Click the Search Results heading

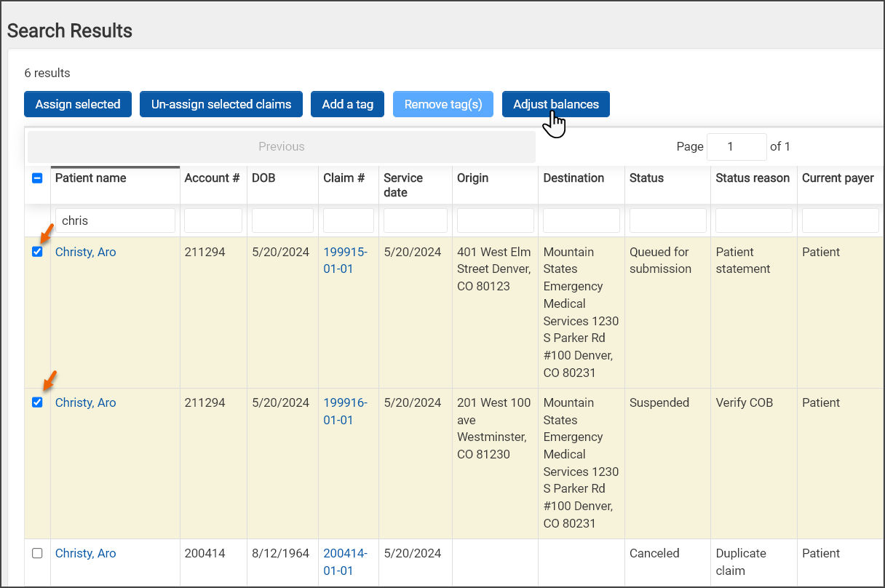coord(70,31)
